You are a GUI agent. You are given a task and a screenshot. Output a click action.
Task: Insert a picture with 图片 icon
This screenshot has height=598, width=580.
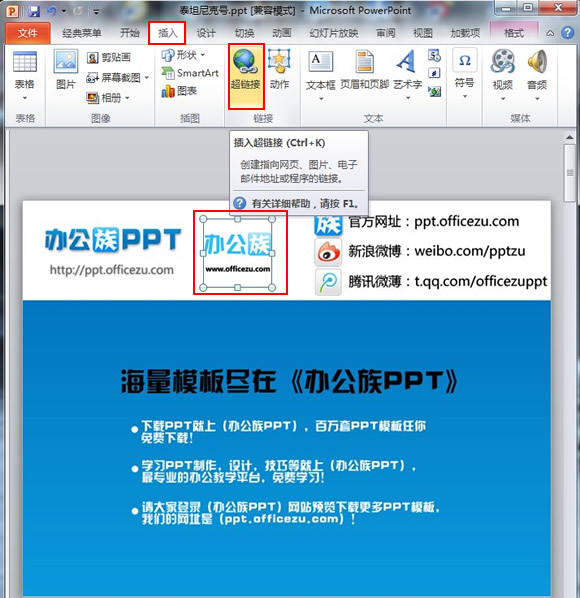66,61
